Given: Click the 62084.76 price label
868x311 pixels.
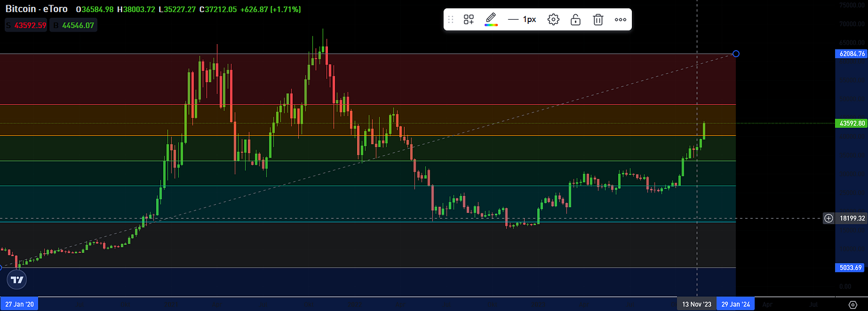Looking at the screenshot, I should pos(852,54).
